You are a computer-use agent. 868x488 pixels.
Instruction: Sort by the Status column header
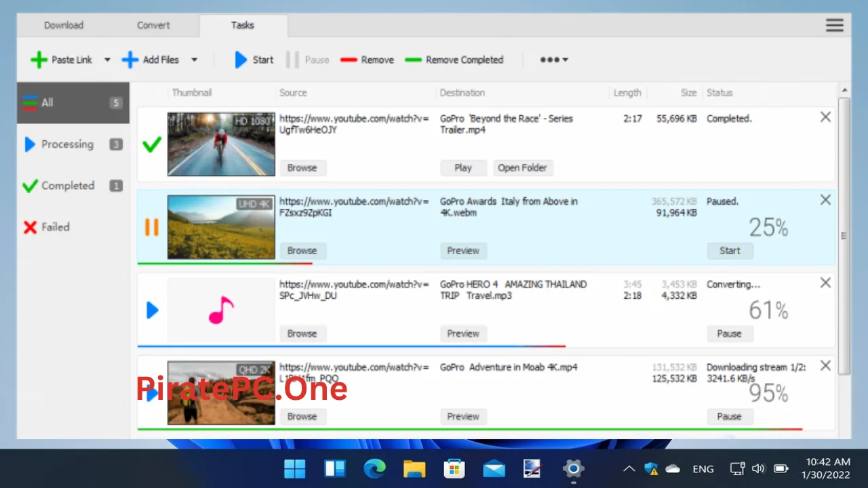point(719,93)
